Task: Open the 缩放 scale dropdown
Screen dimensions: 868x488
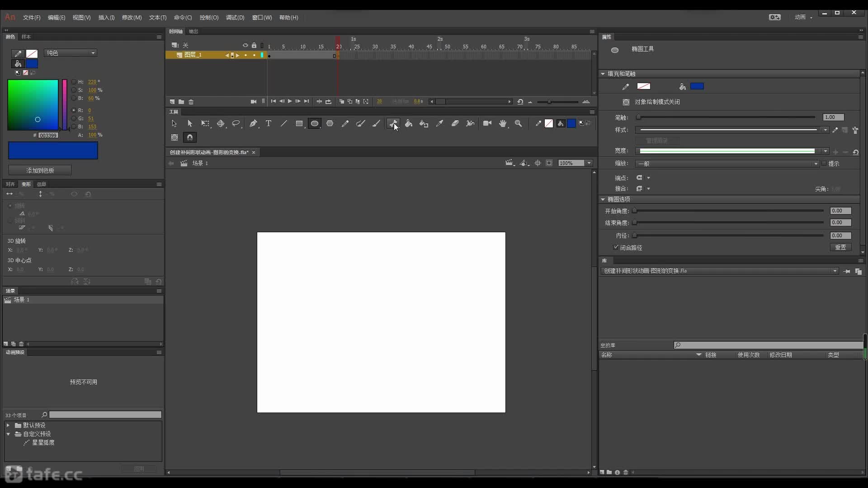Action: (727, 164)
